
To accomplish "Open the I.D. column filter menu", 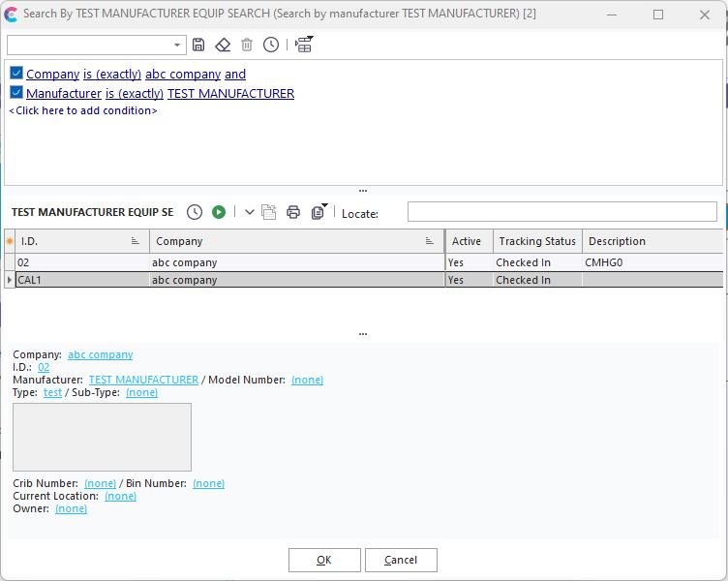I will 135,241.
